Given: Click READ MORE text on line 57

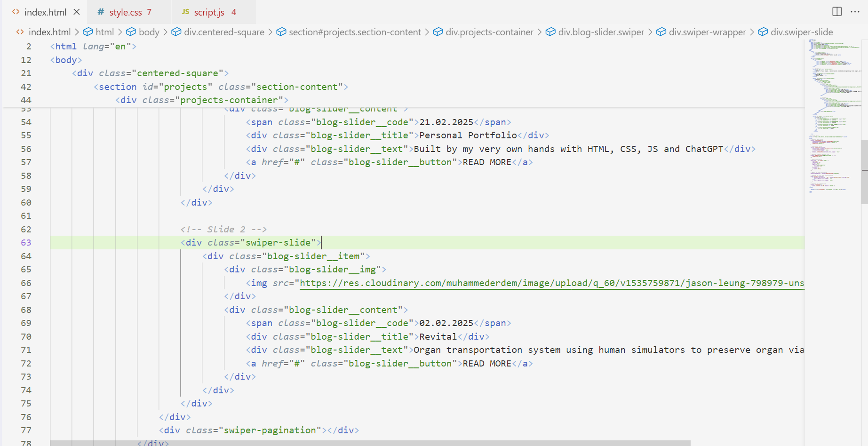Looking at the screenshot, I should (487, 162).
